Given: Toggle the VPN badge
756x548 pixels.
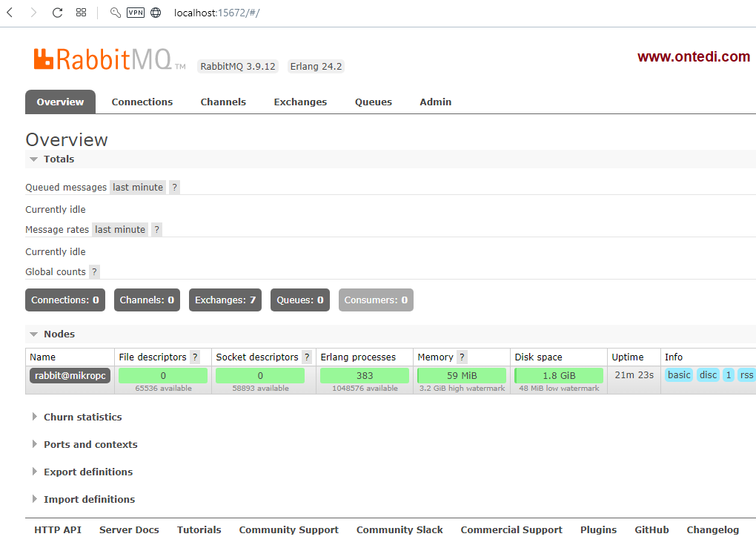Looking at the screenshot, I should point(136,13).
